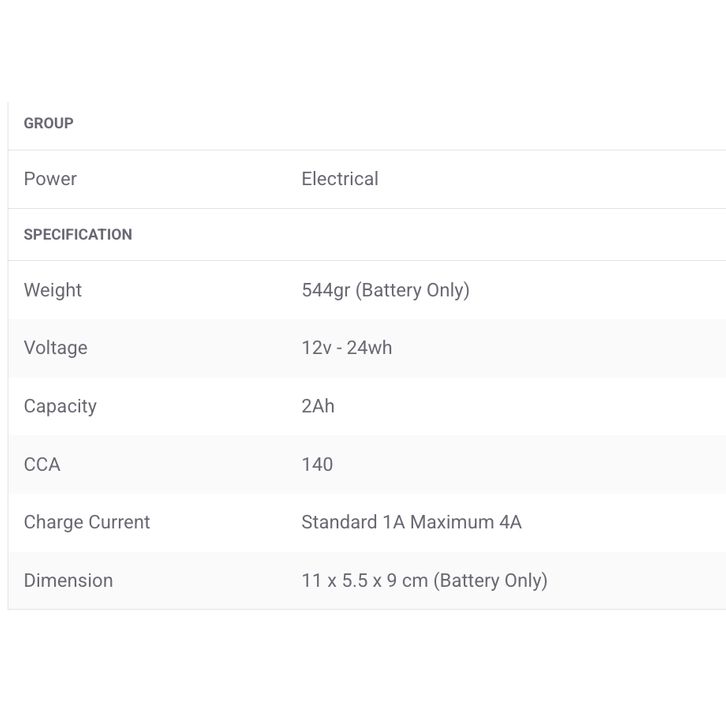Viewport: 726px width, 726px height.
Task: Click the SPECIFICATION section header
Action: click(x=78, y=234)
